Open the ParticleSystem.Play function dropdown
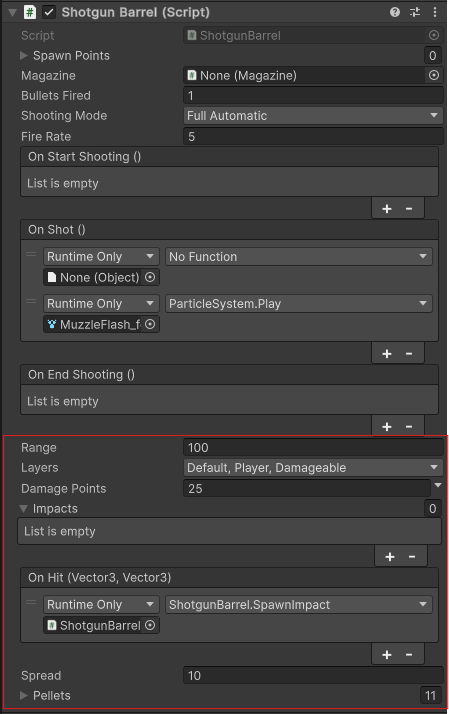449x714 pixels. click(299, 304)
